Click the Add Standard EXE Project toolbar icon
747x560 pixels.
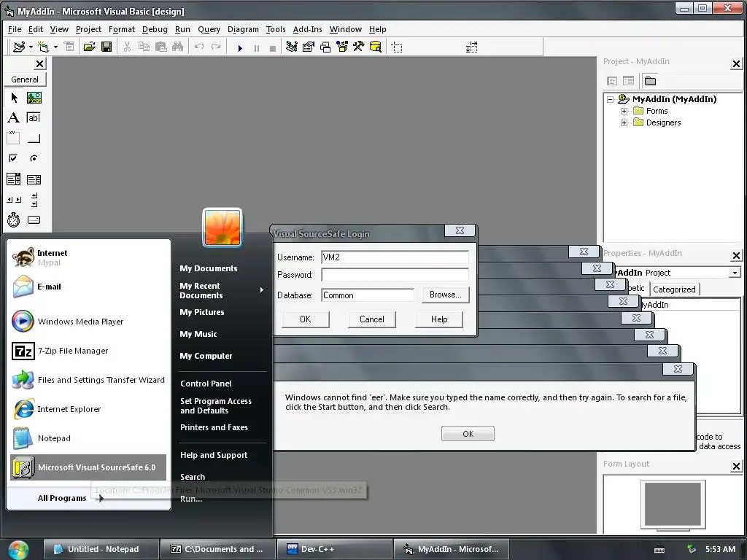(19, 47)
